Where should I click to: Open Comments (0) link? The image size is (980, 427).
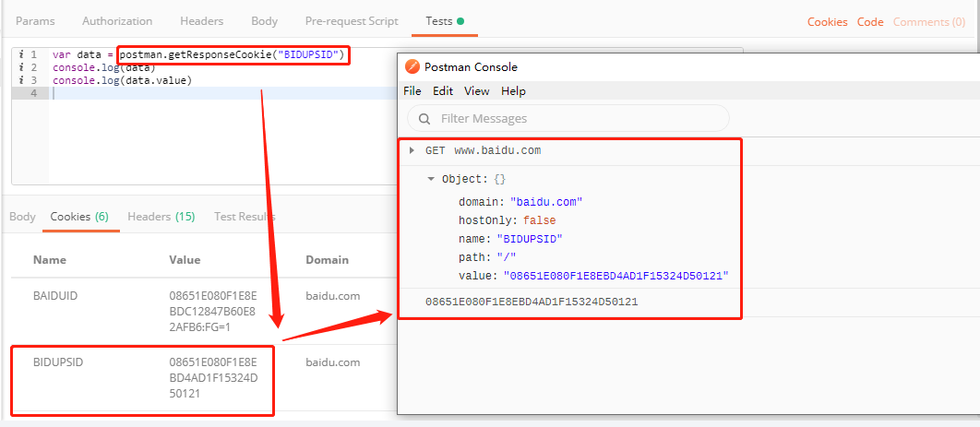point(928,22)
